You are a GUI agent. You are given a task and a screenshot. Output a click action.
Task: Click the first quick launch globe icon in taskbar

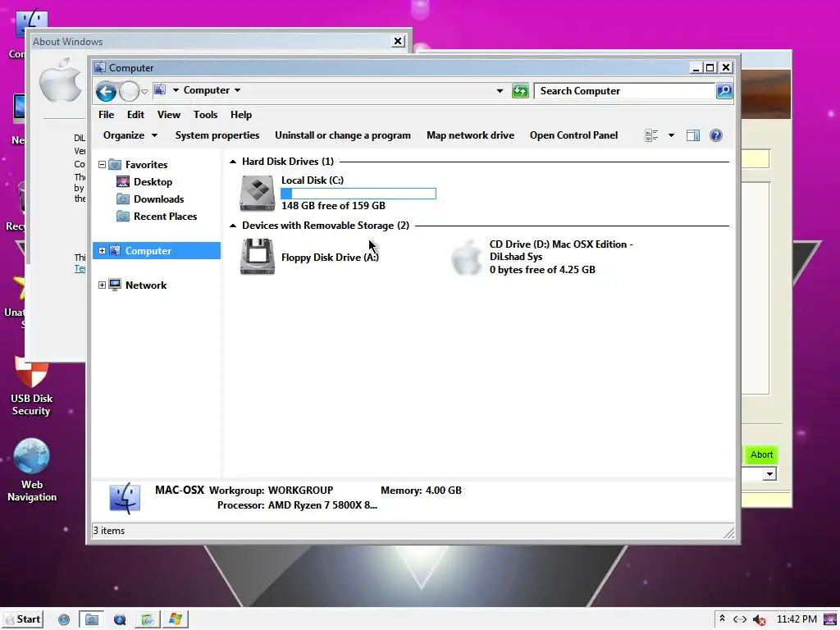click(x=64, y=620)
